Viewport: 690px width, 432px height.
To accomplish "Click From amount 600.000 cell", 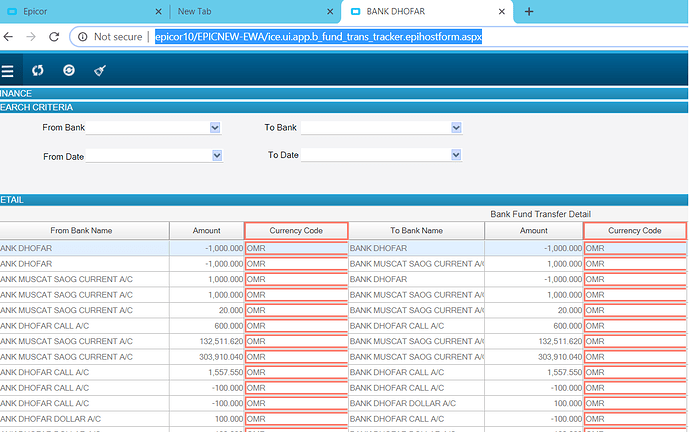I will pos(206,326).
